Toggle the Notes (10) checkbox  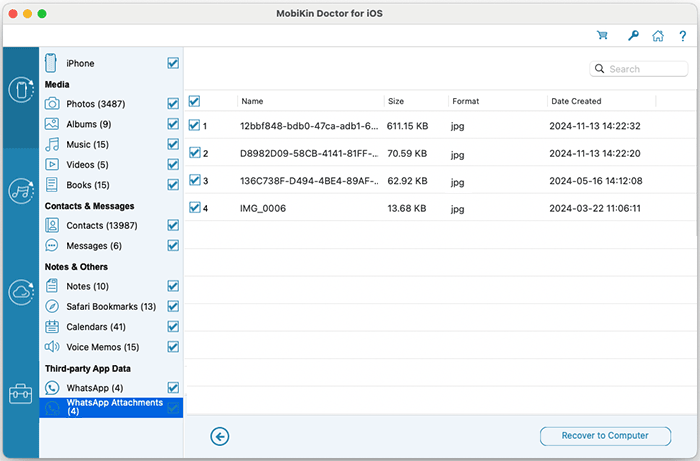click(x=173, y=286)
